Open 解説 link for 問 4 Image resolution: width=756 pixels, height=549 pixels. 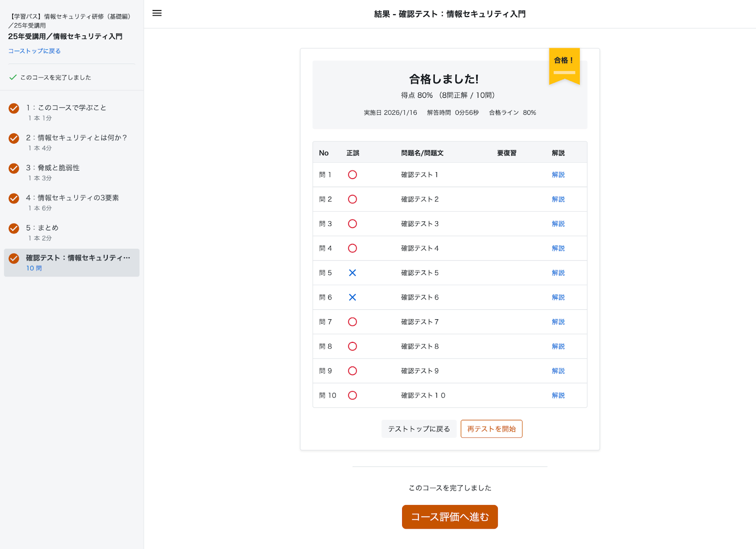pyautogui.click(x=558, y=248)
